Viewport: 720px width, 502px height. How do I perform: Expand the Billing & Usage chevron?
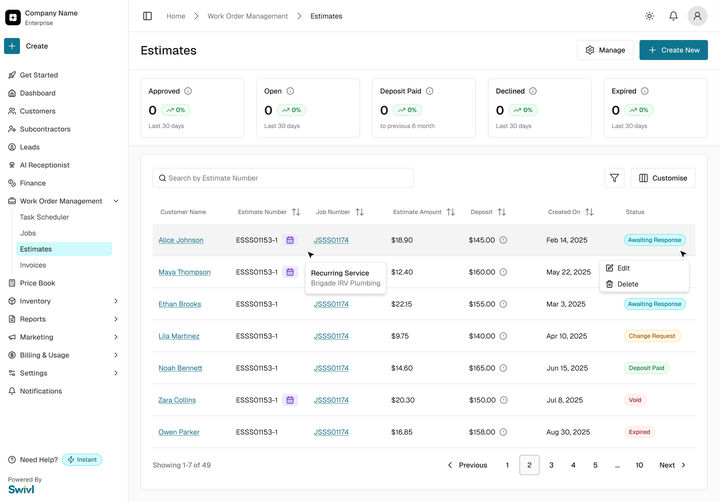(116, 355)
